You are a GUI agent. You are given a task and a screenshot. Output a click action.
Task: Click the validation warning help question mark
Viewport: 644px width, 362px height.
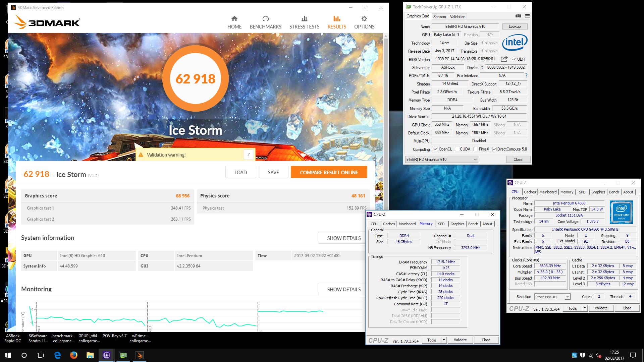[x=249, y=155]
